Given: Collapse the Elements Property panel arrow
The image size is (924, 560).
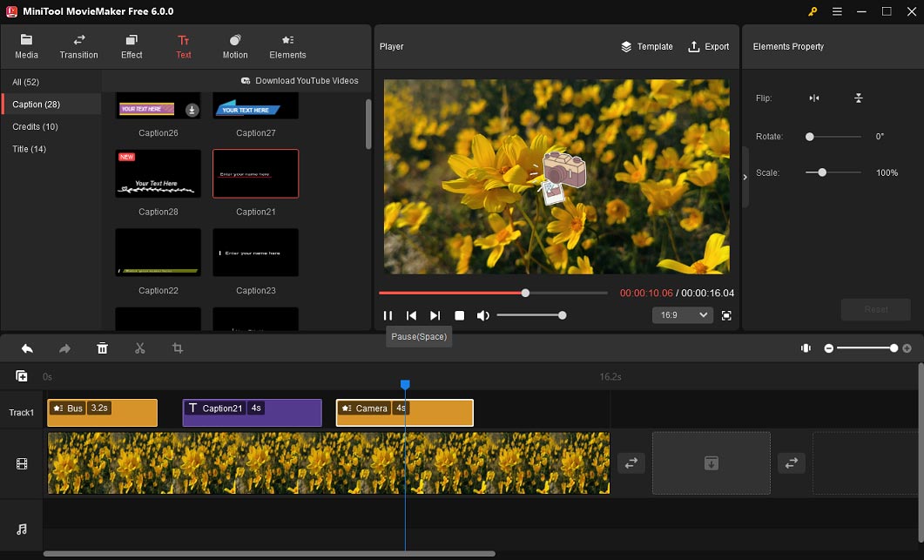Looking at the screenshot, I should 745,177.
